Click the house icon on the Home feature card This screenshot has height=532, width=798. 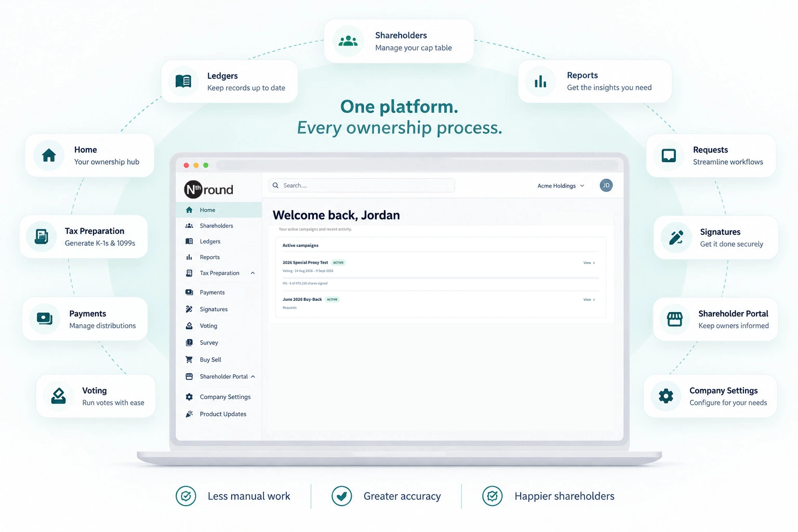click(49, 155)
